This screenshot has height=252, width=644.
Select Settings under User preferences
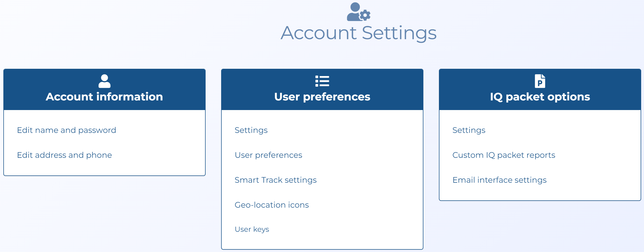[x=251, y=130]
